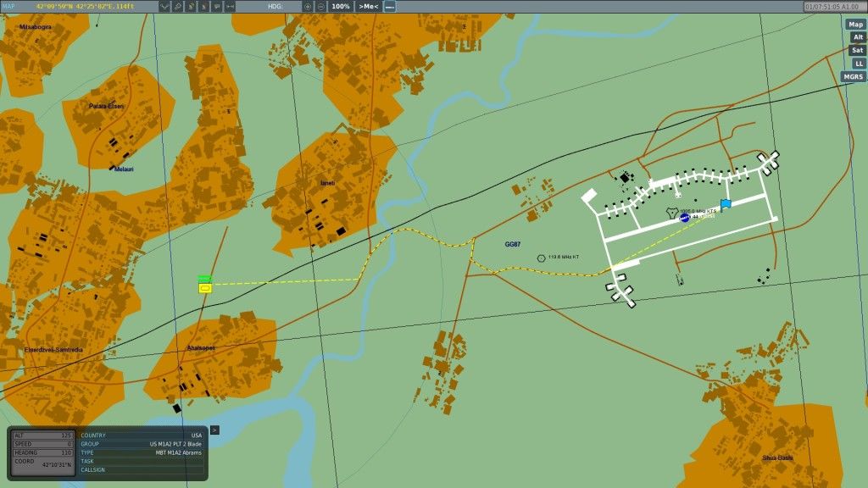Set coordinate display to LL
This screenshot has height=488, width=868.
point(859,64)
